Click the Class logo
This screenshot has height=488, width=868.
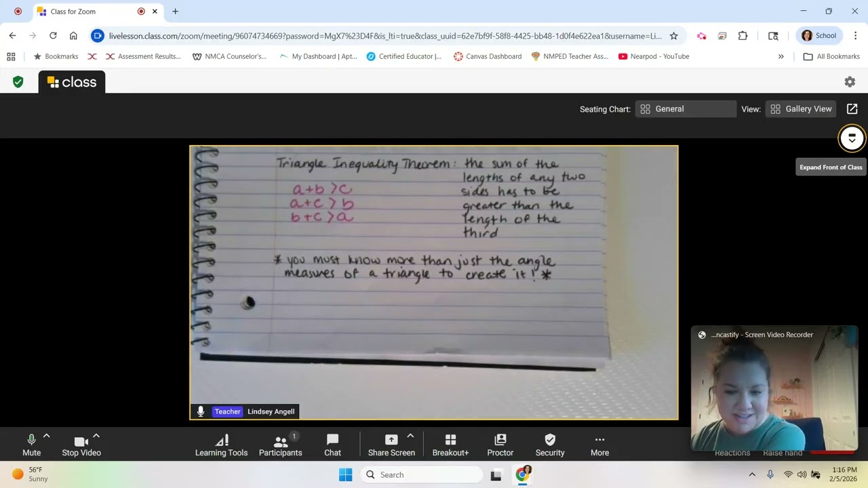point(72,82)
